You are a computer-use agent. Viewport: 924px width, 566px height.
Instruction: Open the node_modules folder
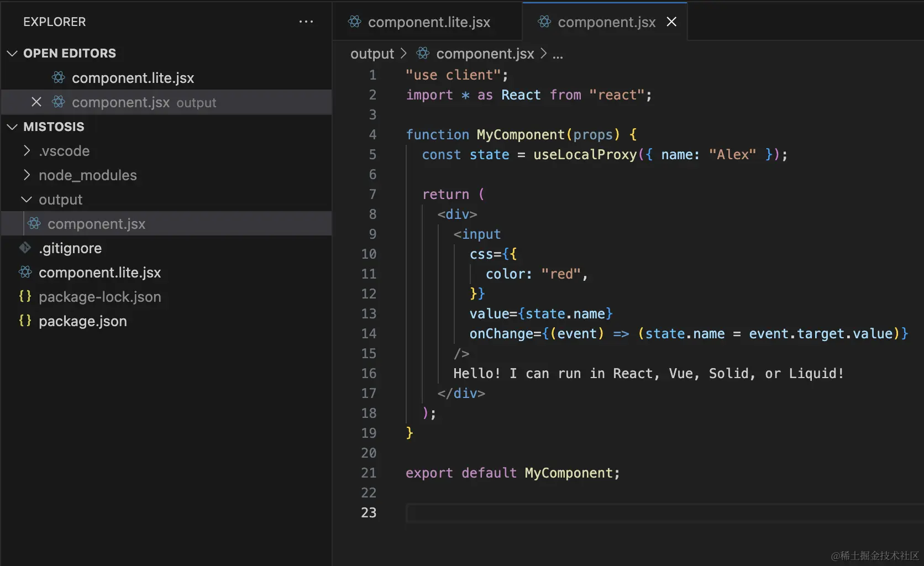click(x=167, y=175)
